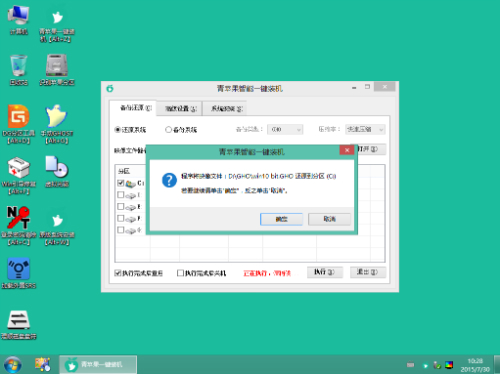Click the partially hidden Open button
This screenshot has height=374, width=500.
(372, 149)
